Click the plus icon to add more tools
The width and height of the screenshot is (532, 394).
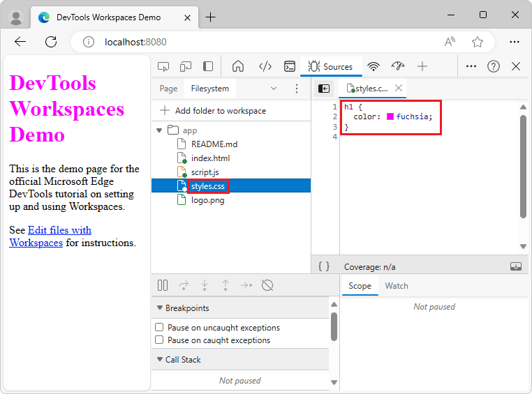(x=422, y=66)
